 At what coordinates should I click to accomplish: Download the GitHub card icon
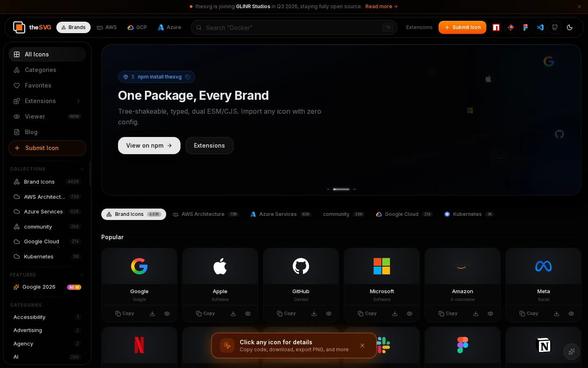click(x=314, y=314)
